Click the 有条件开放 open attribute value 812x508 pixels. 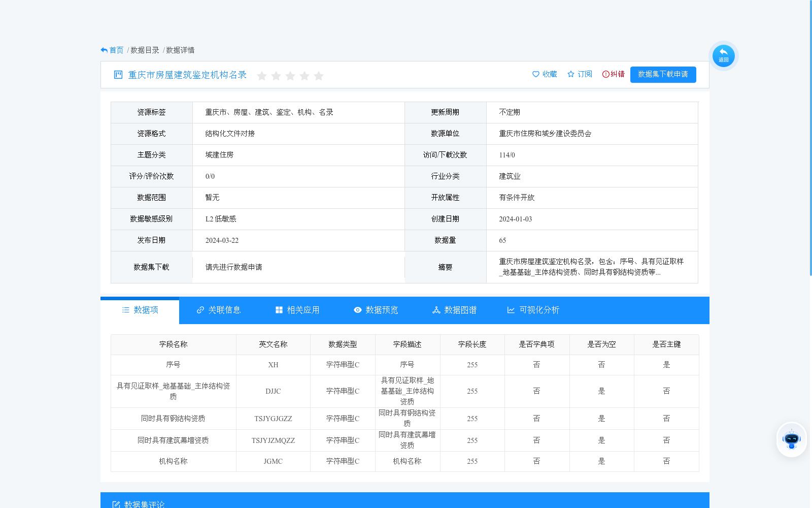[x=517, y=198]
